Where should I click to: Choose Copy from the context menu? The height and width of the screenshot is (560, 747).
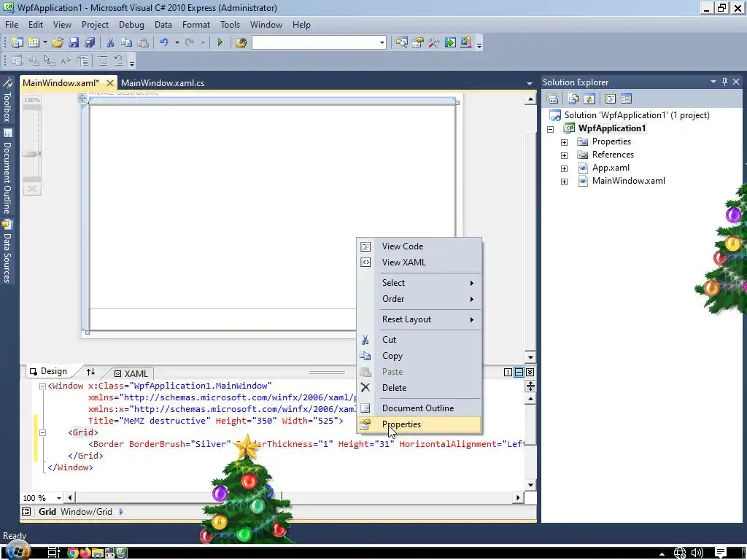pyautogui.click(x=419, y=356)
